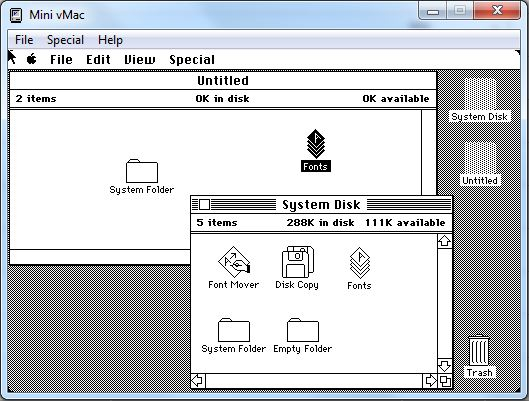Select the Untitled disk desktop icon
The width and height of the screenshot is (529, 401).
pos(480,158)
